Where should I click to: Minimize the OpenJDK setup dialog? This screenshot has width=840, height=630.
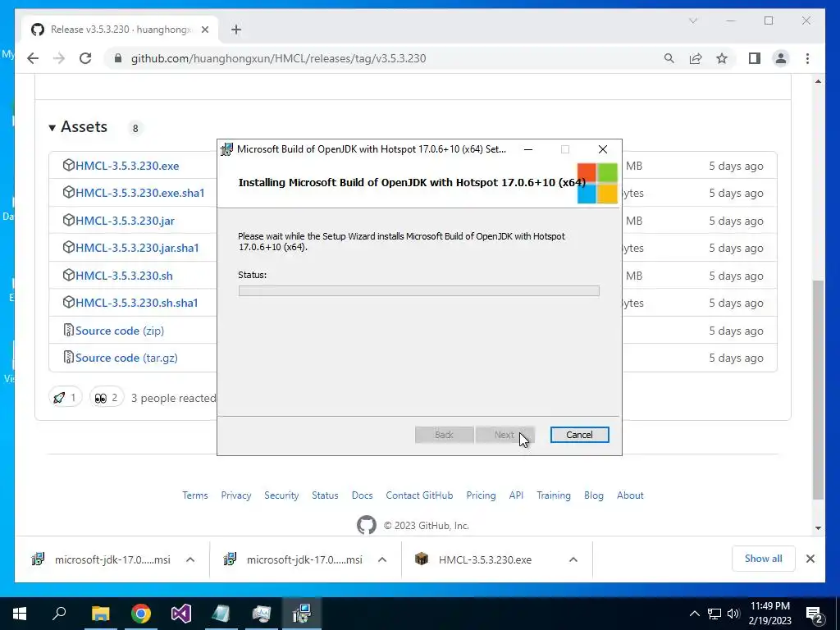coord(528,149)
